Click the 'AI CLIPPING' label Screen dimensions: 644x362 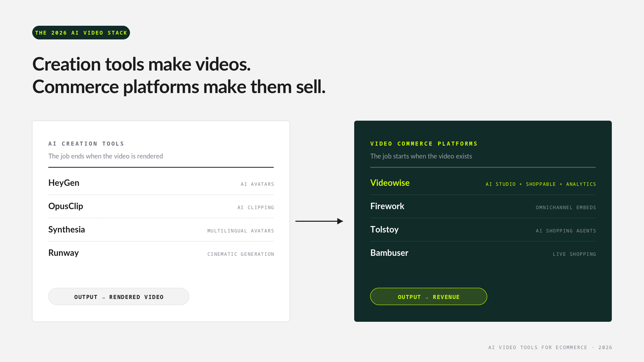click(256, 208)
